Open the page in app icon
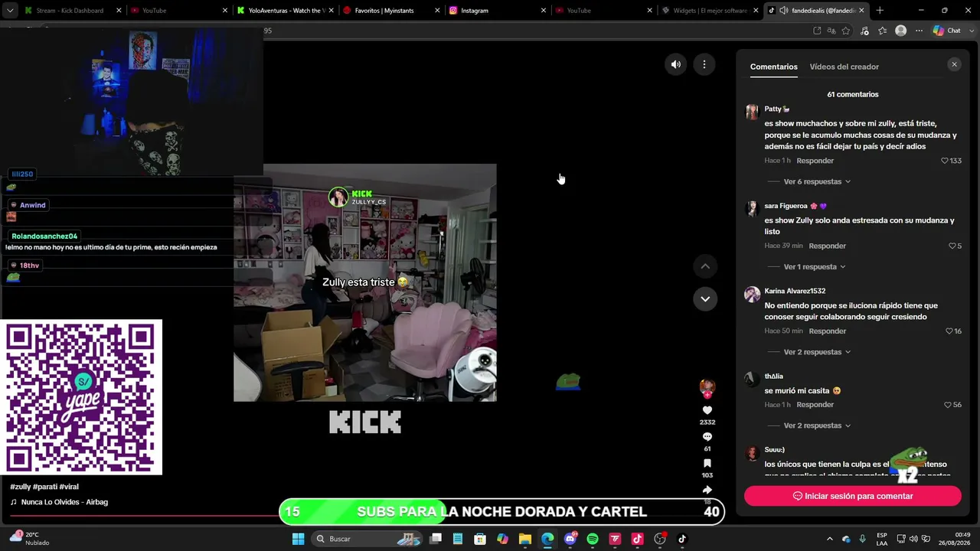Screen dimensions: 980x551 point(817,31)
